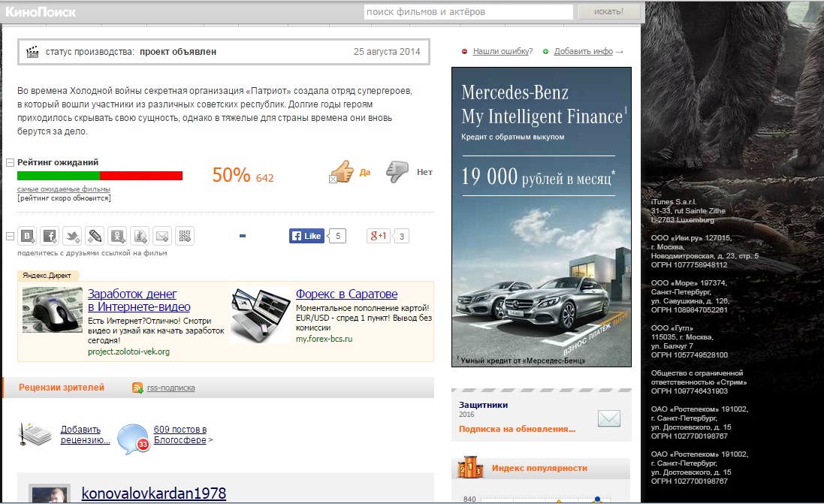Open my.forex-bcs.ru ad URL
This screenshot has height=504, width=824.
pyautogui.click(x=324, y=339)
